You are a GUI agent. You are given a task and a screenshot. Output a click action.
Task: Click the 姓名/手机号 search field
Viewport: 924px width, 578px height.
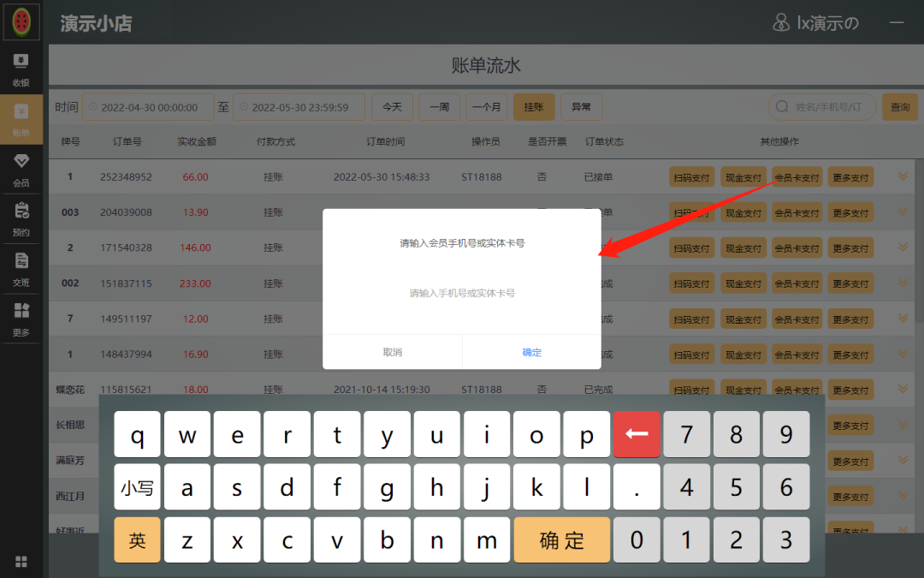pyautogui.click(x=822, y=107)
